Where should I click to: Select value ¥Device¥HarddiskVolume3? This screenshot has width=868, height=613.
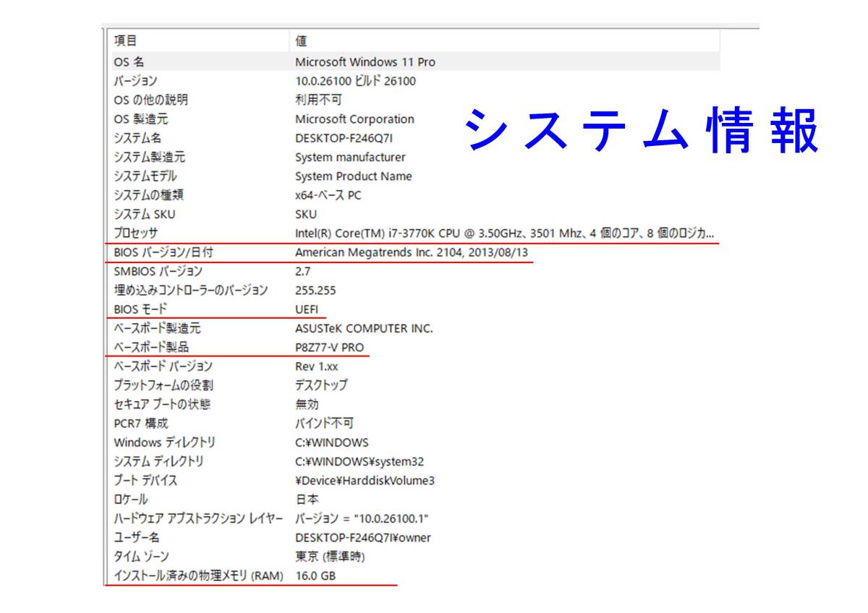tap(365, 481)
